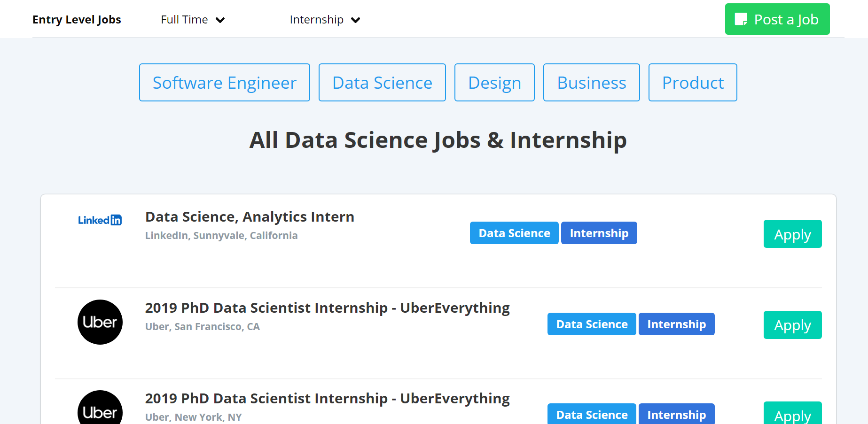Click the LinkedIn company logo
868x424 pixels.
[x=100, y=220]
